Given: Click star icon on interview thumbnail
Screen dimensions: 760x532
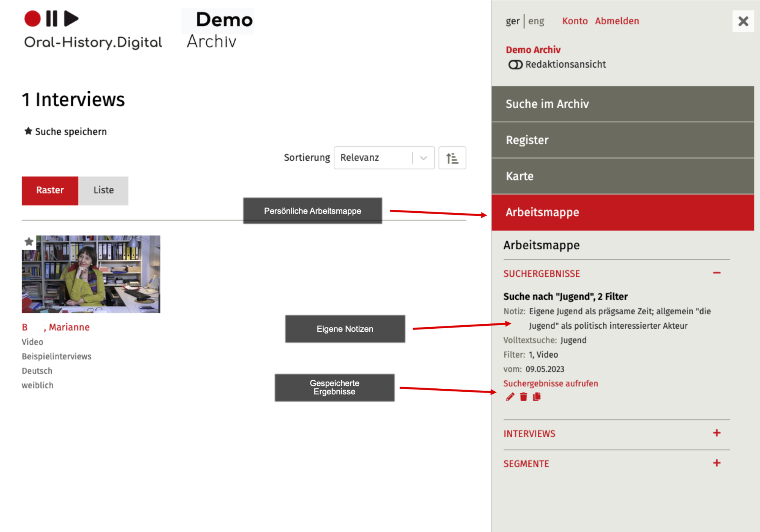Looking at the screenshot, I should [x=29, y=242].
